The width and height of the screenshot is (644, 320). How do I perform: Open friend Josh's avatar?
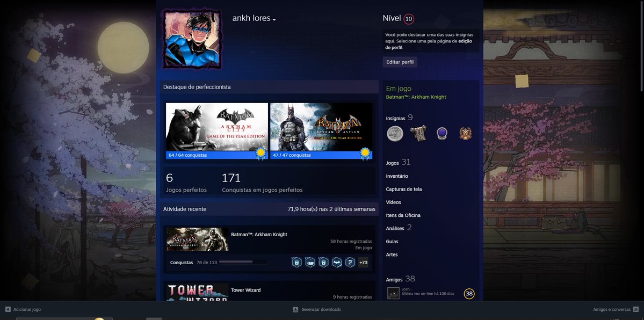[394, 293]
